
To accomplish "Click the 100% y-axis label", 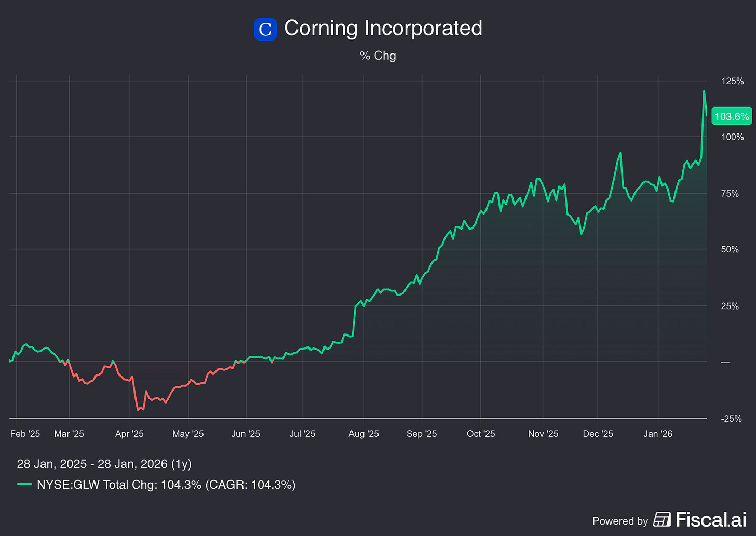I will click(733, 137).
